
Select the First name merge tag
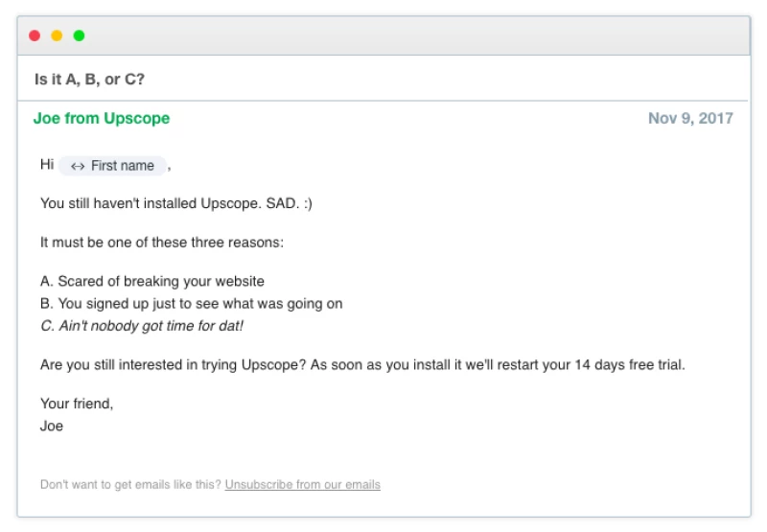122,166
